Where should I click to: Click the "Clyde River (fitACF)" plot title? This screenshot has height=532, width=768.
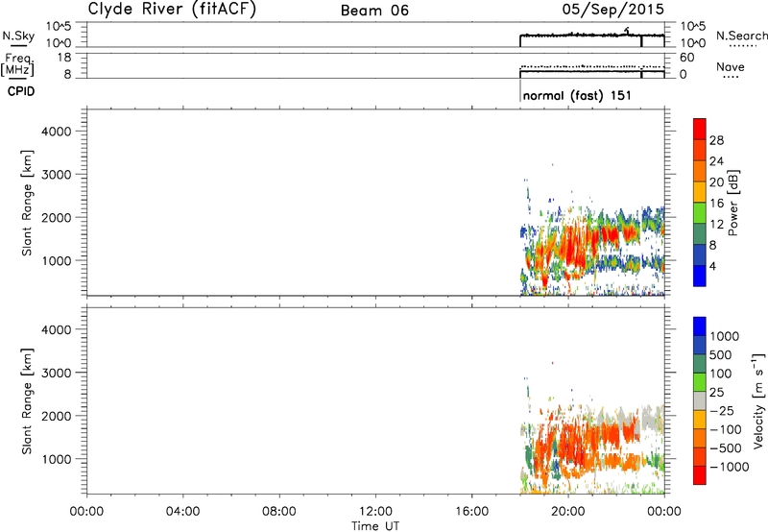tap(172, 9)
